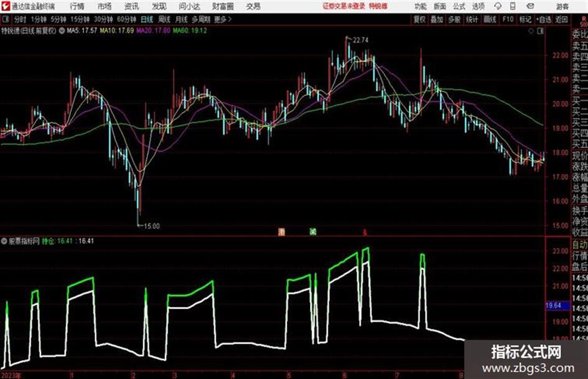Open the 发现 menu
This screenshot has height=379, width=588.
[x=159, y=6]
